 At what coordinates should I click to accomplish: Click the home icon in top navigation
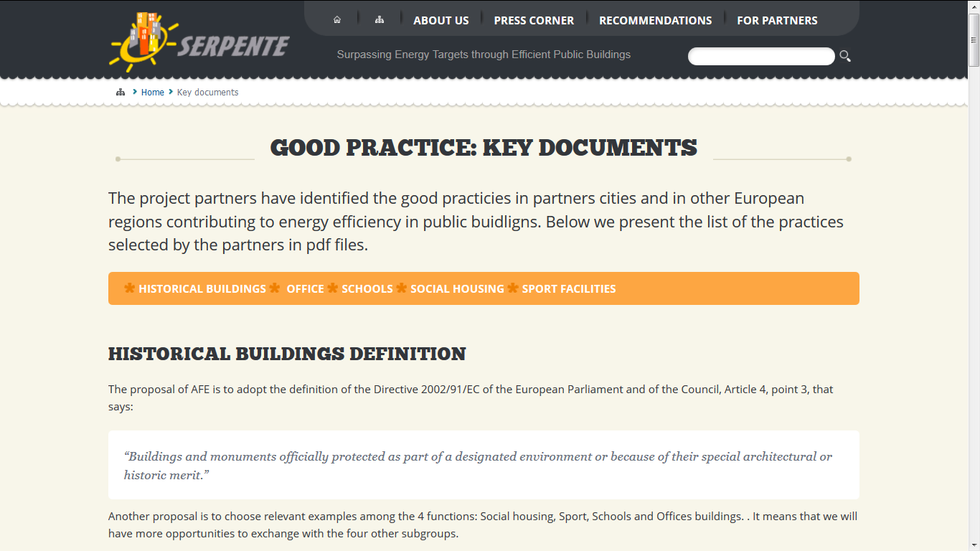[x=337, y=20]
